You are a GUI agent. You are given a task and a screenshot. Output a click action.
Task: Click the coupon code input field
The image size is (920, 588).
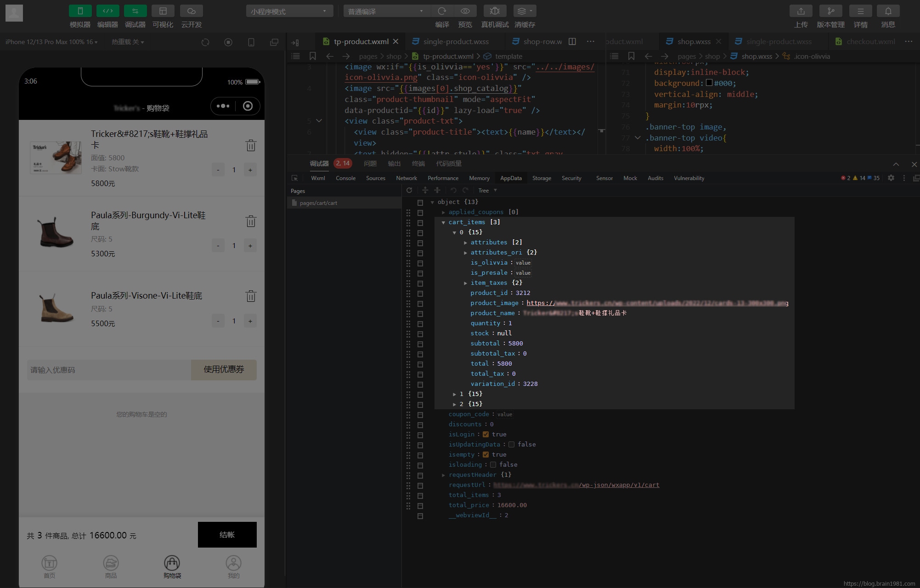pos(109,369)
